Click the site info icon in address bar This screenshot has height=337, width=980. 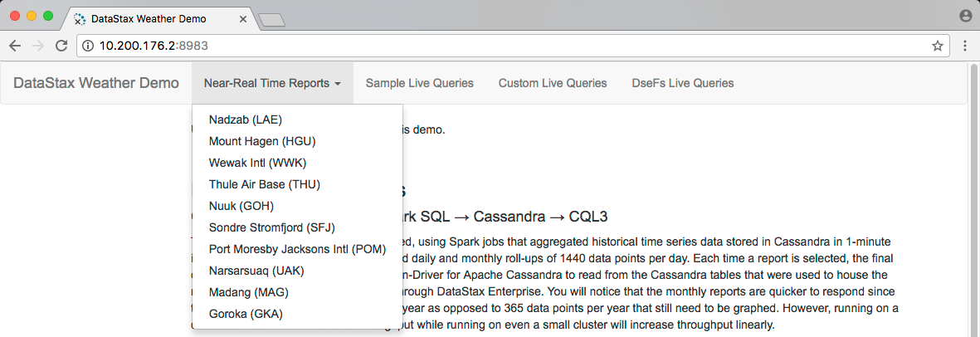88,46
